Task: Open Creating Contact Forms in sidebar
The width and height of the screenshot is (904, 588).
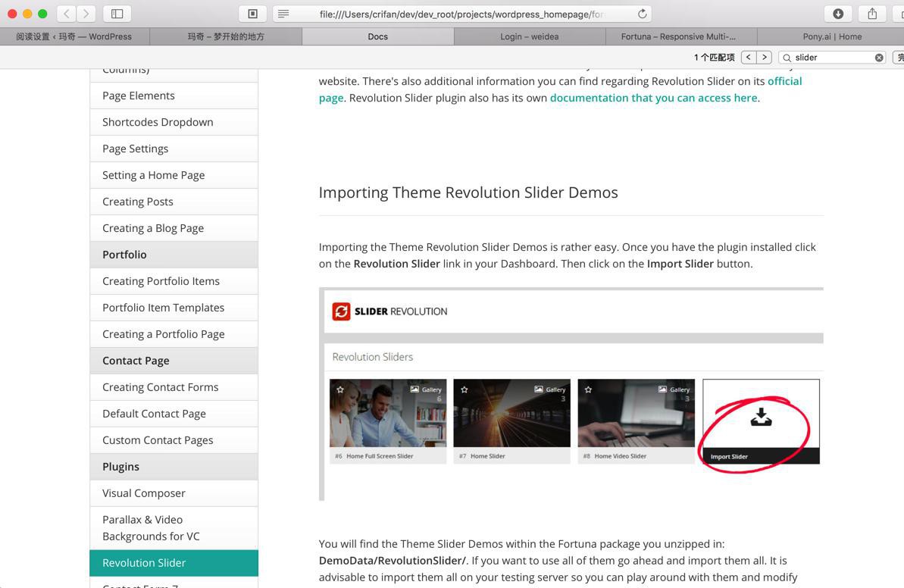Action: (x=174, y=387)
